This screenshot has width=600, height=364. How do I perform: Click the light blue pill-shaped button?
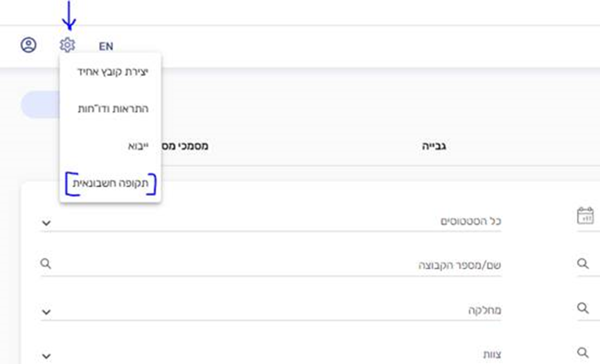tap(42, 104)
